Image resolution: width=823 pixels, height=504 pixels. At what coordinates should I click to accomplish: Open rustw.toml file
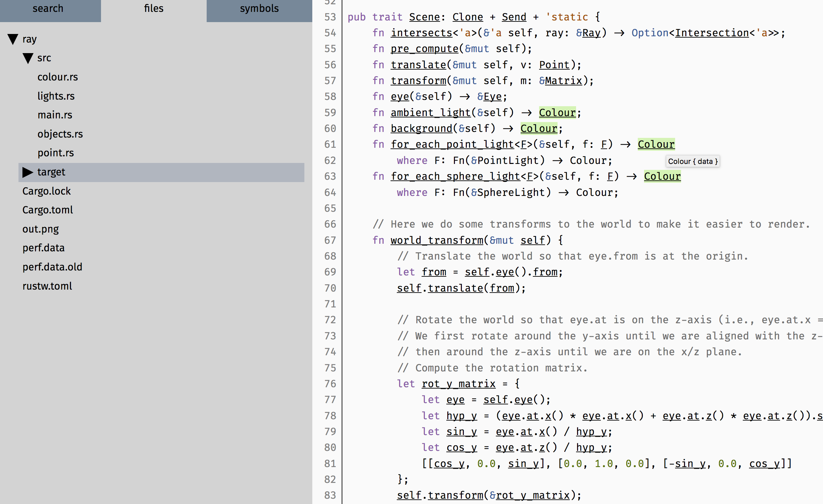(x=47, y=286)
